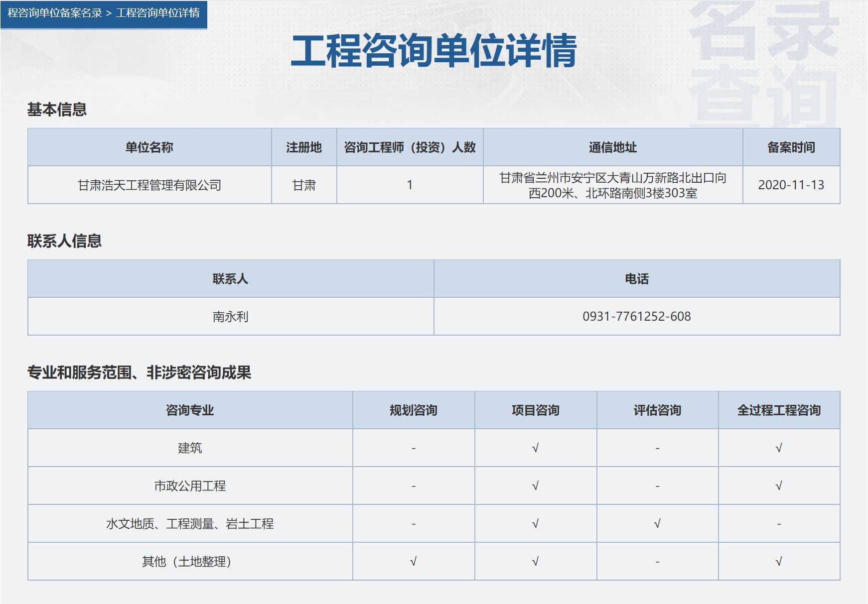Click the 规划咨询 column header
This screenshot has width=868, height=604.
click(413, 410)
